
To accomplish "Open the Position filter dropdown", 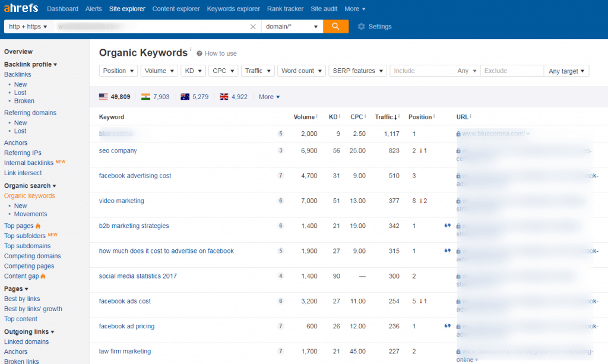I will tap(118, 71).
